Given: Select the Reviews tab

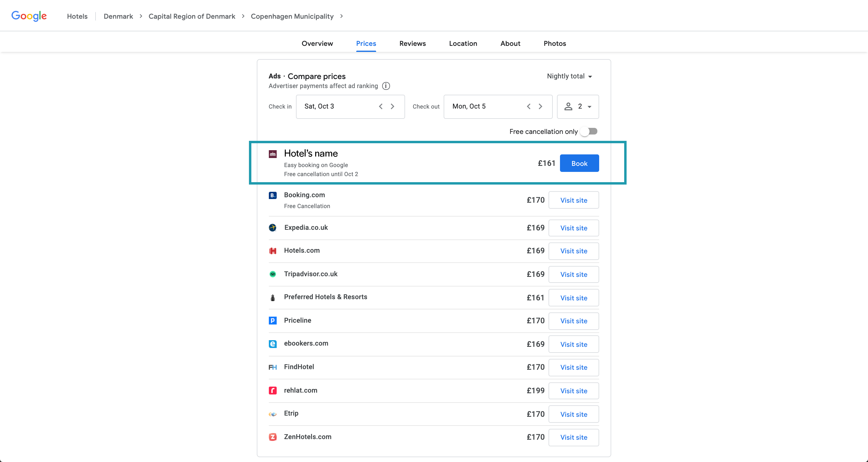Looking at the screenshot, I should coord(412,44).
